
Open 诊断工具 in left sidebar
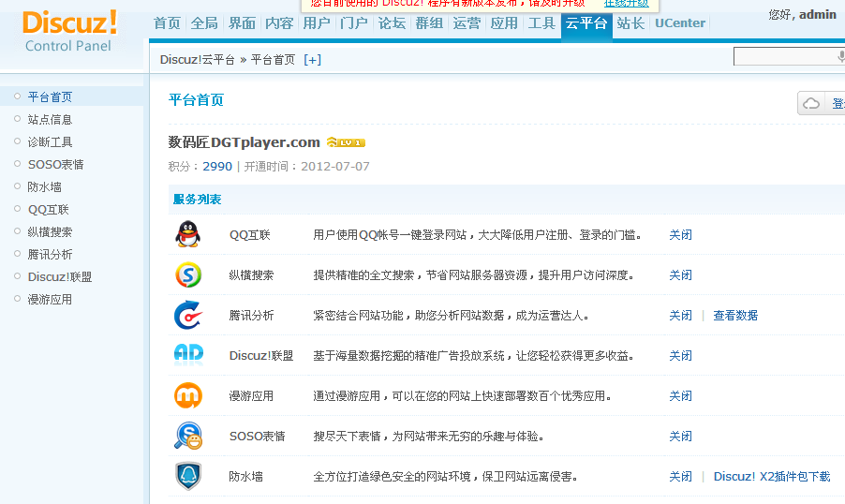50,141
